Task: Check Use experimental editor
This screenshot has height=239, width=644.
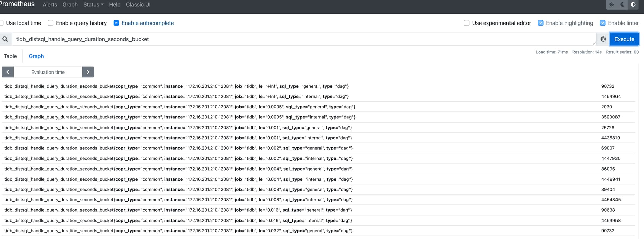Action: [x=467, y=23]
